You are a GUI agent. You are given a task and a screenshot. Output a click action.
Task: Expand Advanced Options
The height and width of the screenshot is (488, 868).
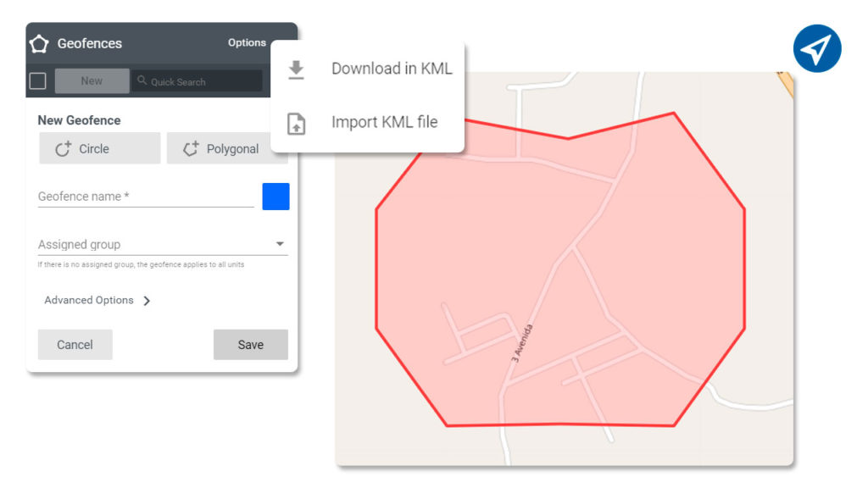pos(97,301)
